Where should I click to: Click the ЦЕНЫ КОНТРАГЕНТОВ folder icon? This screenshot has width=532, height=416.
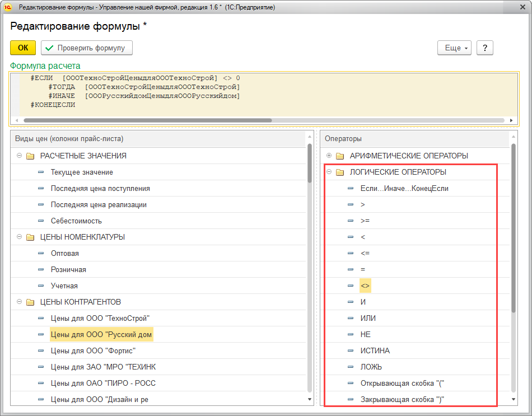[30, 302]
